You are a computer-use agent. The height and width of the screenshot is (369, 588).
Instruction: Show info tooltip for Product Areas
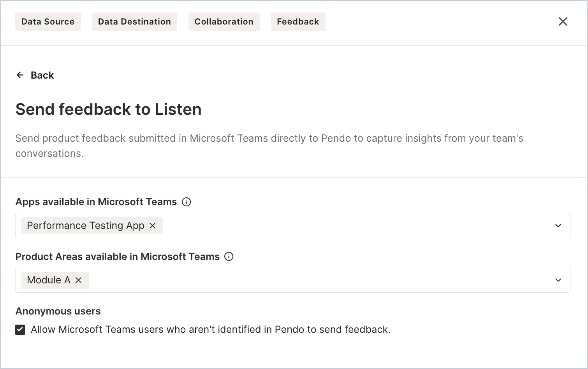tap(229, 257)
